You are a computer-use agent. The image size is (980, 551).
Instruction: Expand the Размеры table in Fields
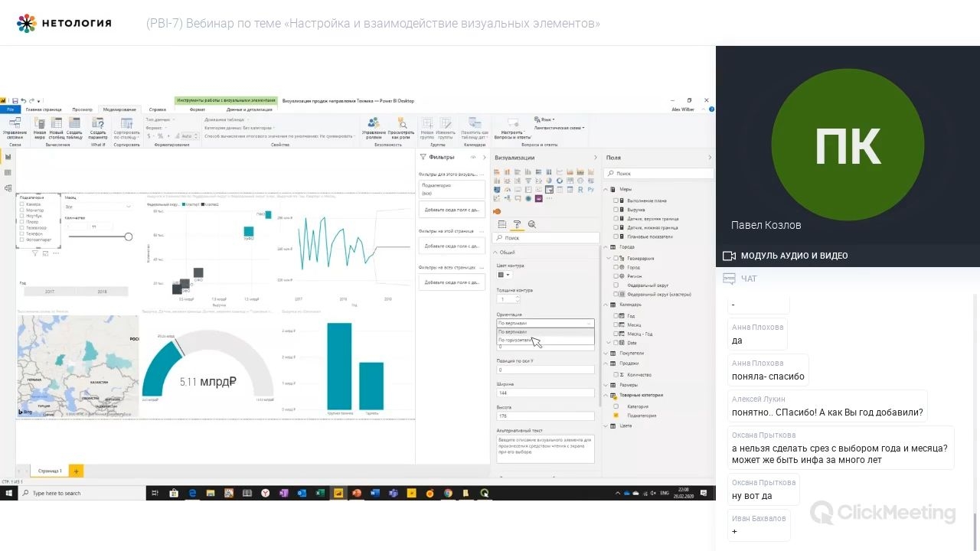pos(606,386)
